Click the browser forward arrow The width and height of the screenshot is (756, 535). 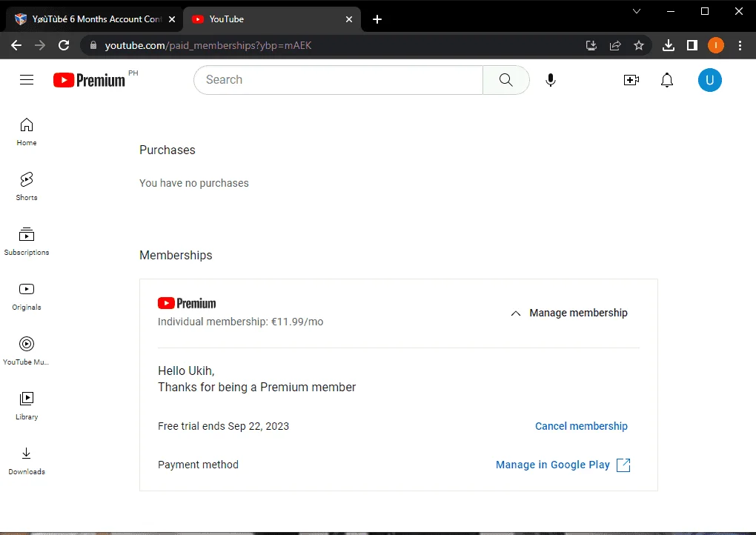click(x=40, y=45)
